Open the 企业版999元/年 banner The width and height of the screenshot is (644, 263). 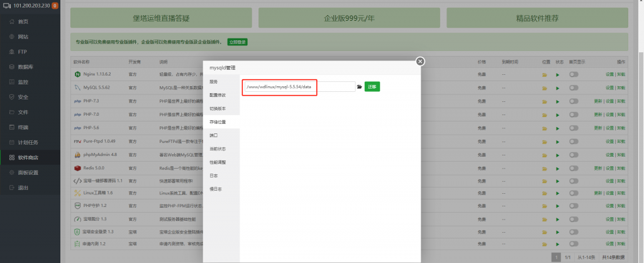click(x=349, y=18)
